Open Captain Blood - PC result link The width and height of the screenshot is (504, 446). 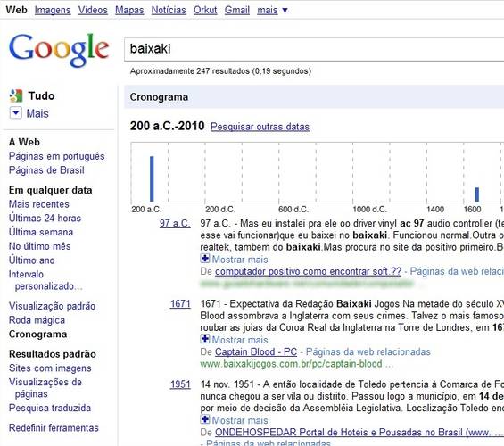(x=256, y=351)
